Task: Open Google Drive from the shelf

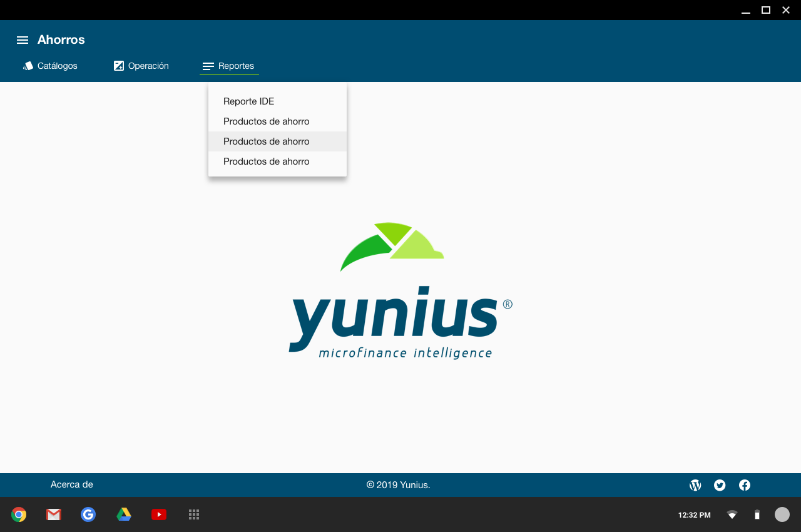Action: pyautogui.click(x=124, y=514)
